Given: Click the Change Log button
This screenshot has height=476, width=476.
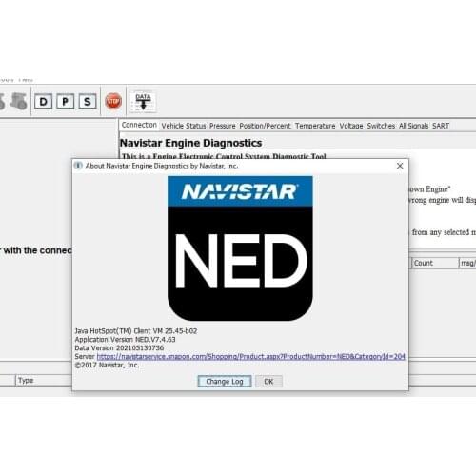Looking at the screenshot, I should (225, 382).
